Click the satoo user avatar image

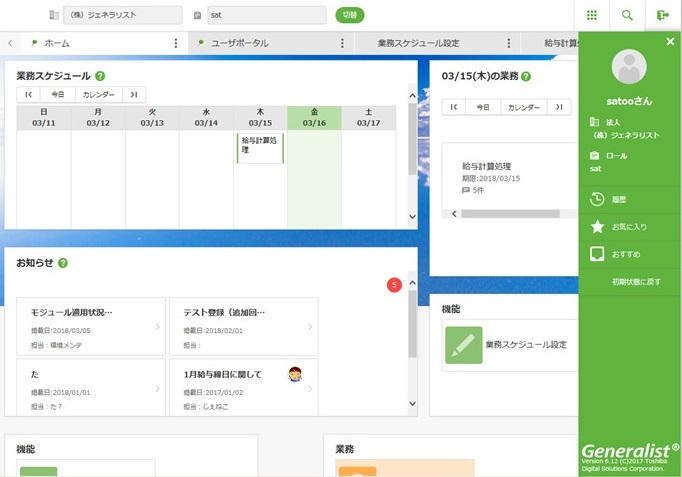(629, 69)
